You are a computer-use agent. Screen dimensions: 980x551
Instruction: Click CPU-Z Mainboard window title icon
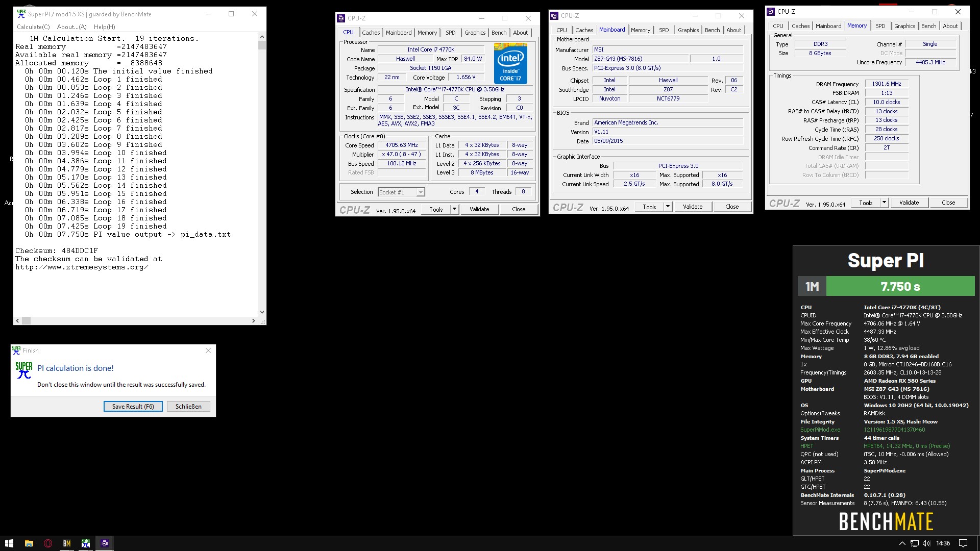pos(554,16)
